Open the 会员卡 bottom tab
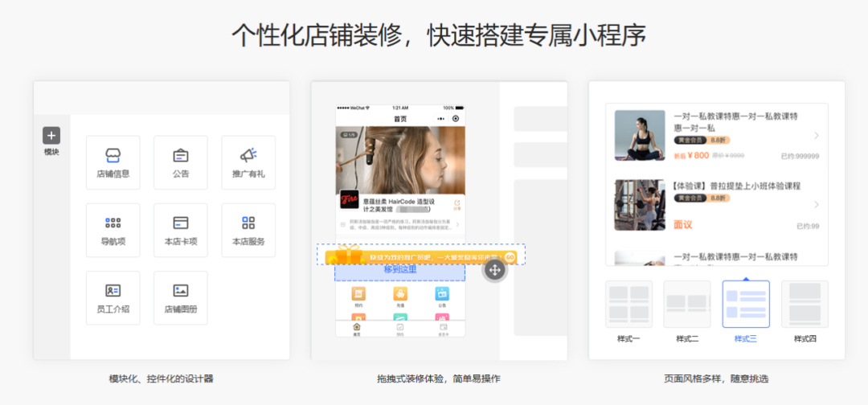The height and width of the screenshot is (405, 868). pyautogui.click(x=443, y=329)
